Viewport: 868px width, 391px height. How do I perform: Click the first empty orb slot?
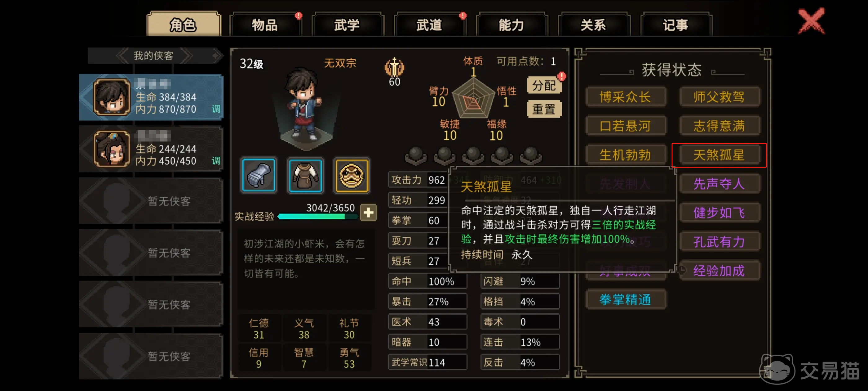415,155
